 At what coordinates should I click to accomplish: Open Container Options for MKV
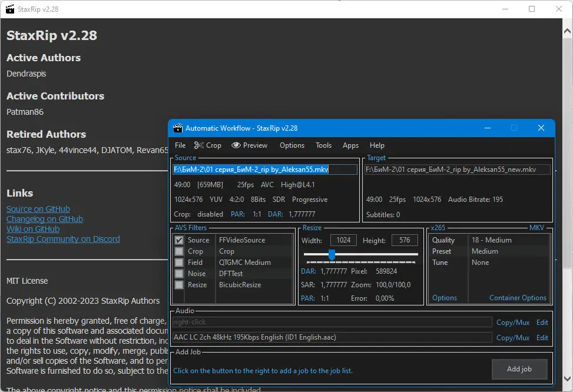coord(518,298)
